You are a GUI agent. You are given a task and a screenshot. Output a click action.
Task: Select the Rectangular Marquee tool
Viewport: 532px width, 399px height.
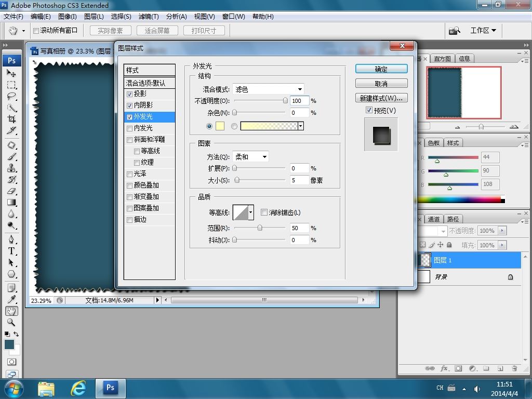11,85
